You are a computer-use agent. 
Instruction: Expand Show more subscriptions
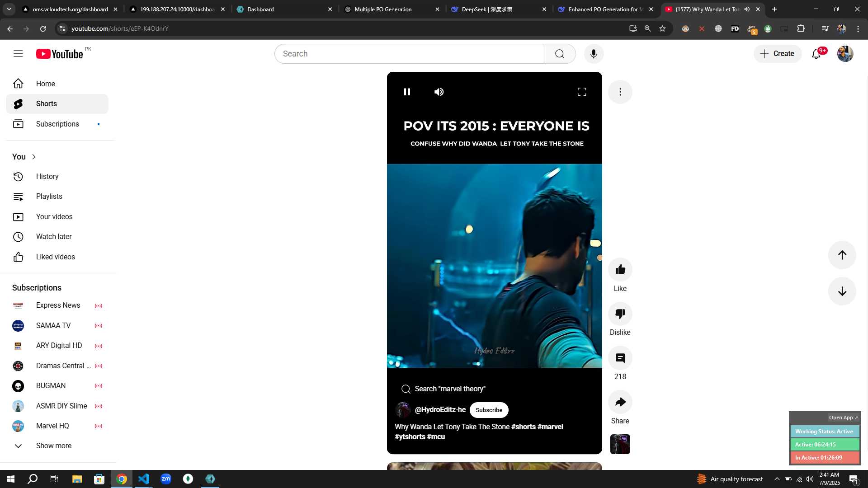point(57,446)
